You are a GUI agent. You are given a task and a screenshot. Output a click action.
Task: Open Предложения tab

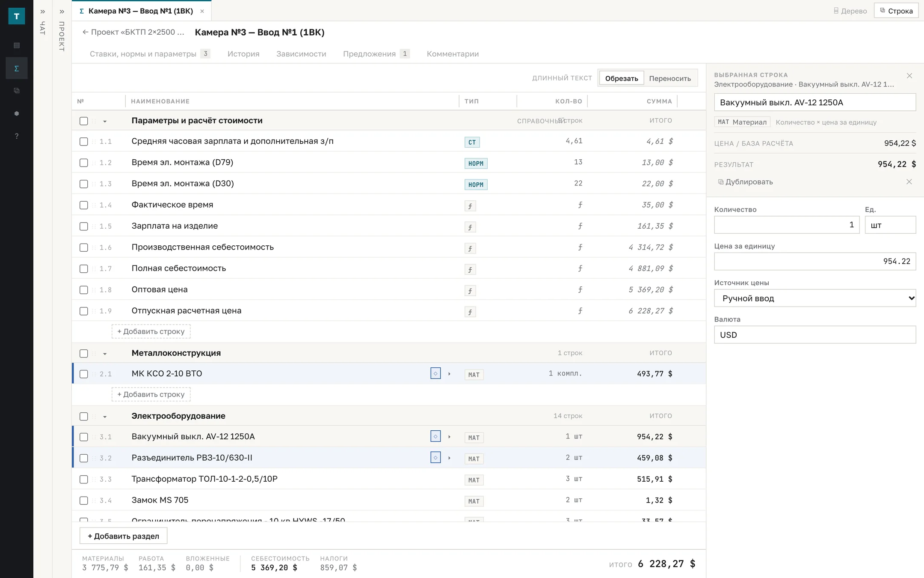click(376, 54)
